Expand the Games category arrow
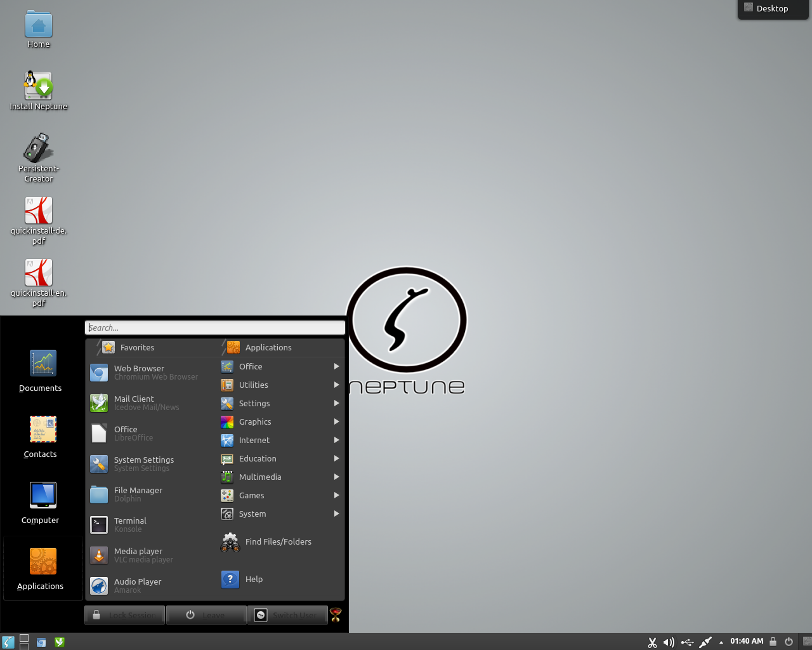 [x=337, y=495]
